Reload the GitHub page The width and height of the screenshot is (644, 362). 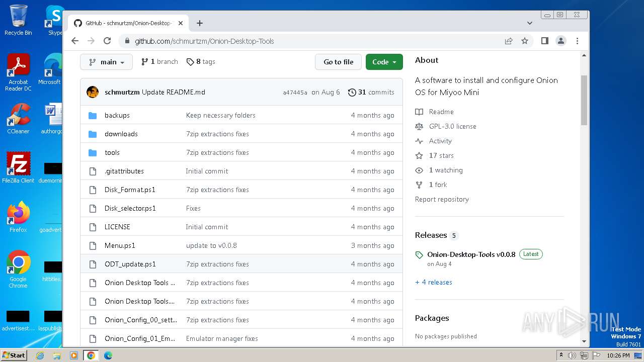pyautogui.click(x=107, y=41)
